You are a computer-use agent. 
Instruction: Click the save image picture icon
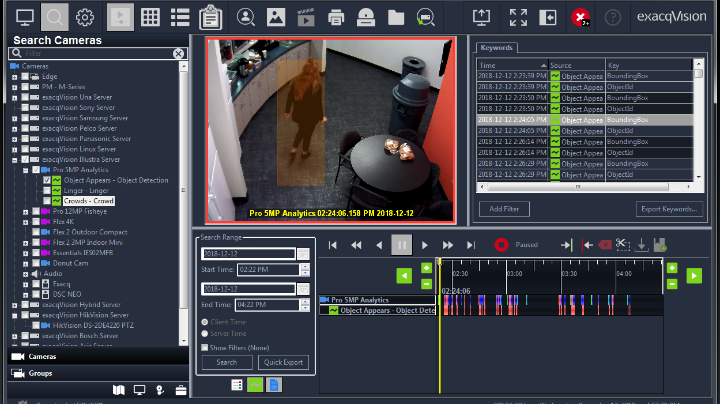276,17
